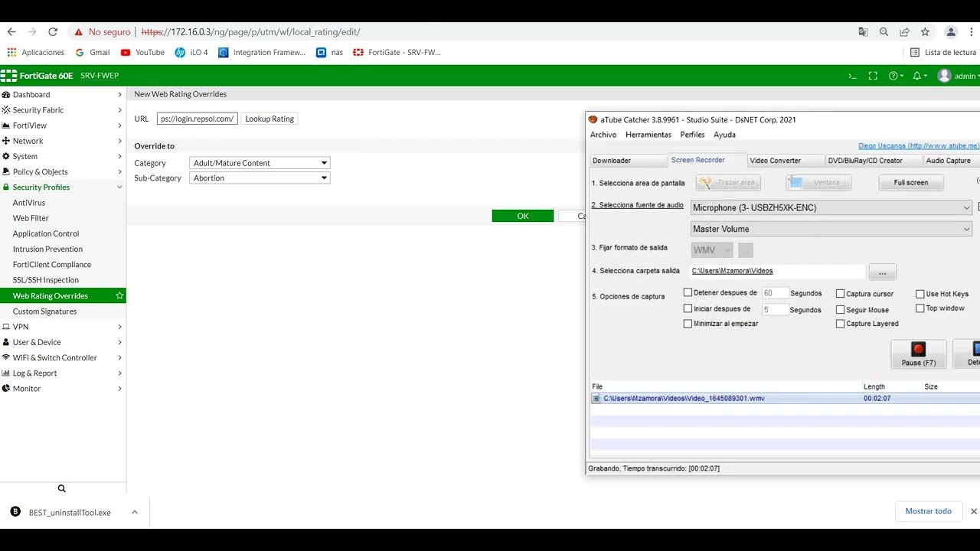Open the Microphone audio source dropdown
Screen dimensions: 980x551
point(831,207)
